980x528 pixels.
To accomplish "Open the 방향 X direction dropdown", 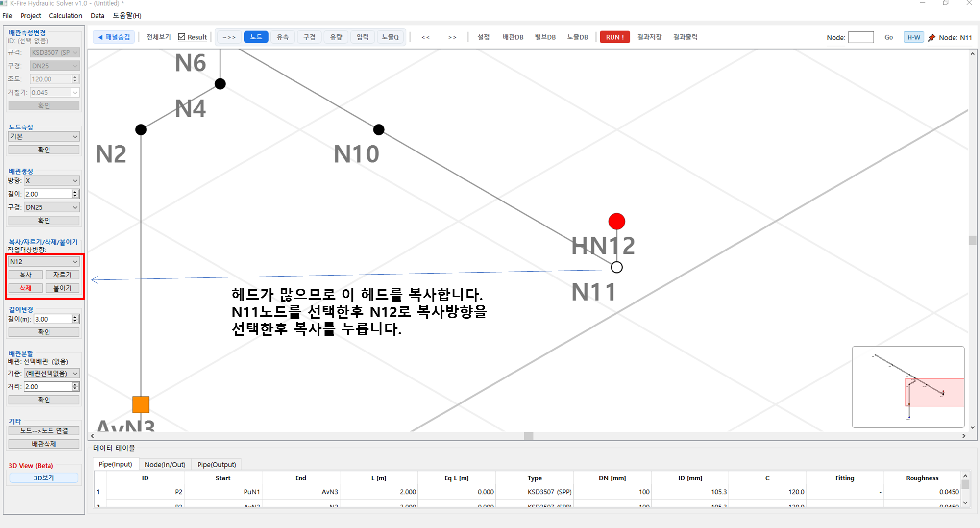I will tap(51, 181).
